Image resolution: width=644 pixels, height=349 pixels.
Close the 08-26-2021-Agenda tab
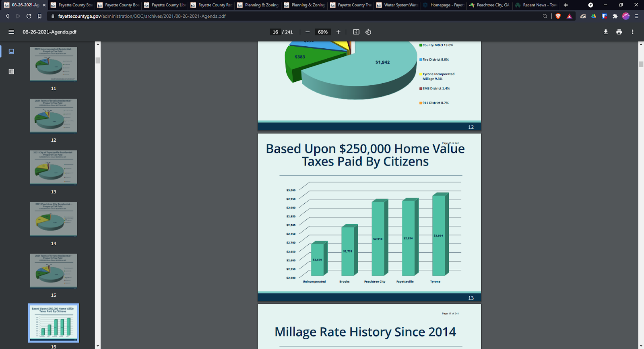(x=44, y=5)
